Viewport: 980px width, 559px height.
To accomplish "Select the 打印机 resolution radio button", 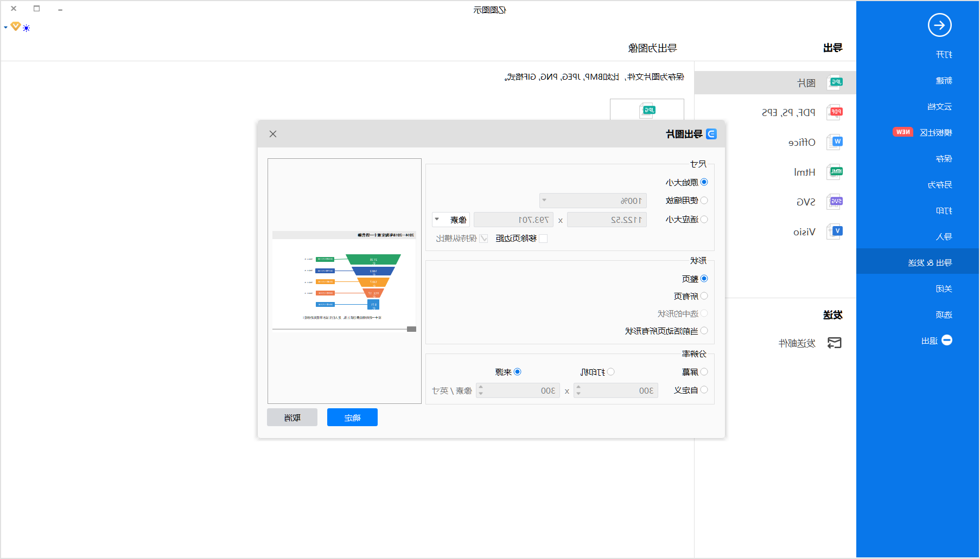I will tap(610, 372).
